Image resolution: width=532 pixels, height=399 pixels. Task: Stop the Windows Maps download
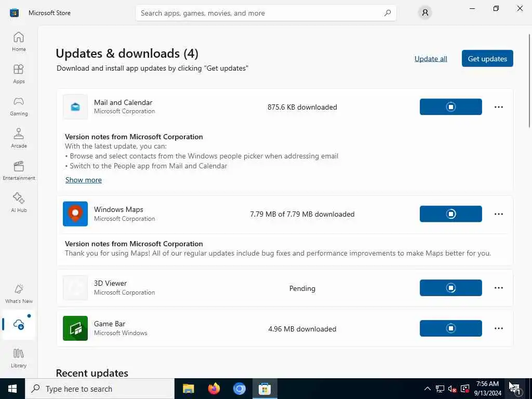(x=450, y=214)
